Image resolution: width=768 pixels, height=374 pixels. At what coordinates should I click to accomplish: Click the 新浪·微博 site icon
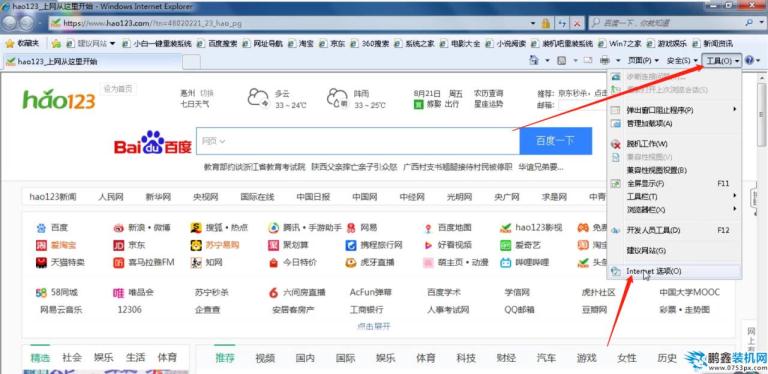(x=119, y=228)
